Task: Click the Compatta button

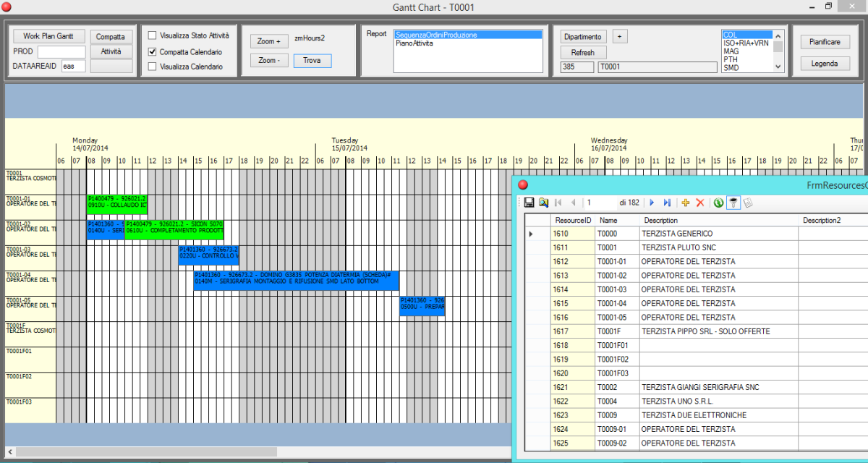Action: coord(111,37)
